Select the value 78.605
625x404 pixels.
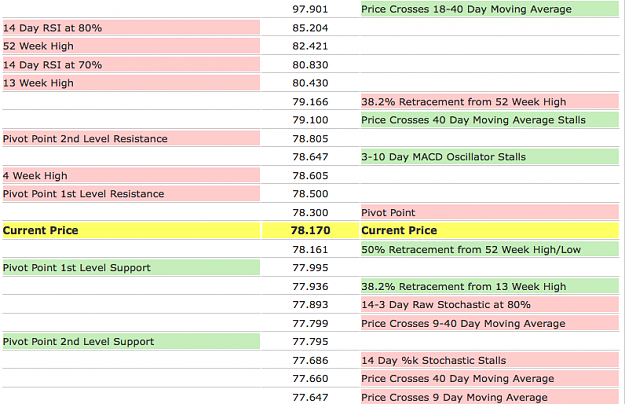310,176
